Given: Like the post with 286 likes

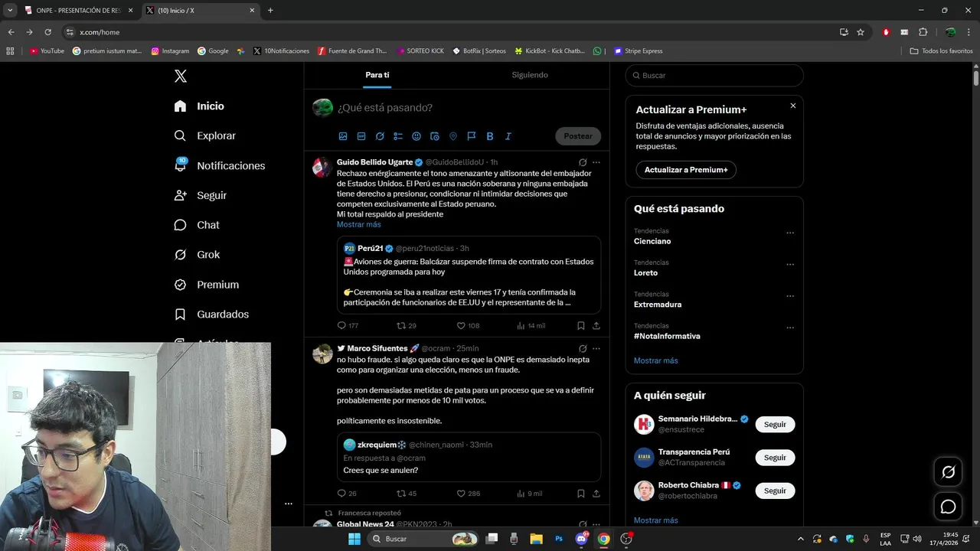Looking at the screenshot, I should coord(469,494).
